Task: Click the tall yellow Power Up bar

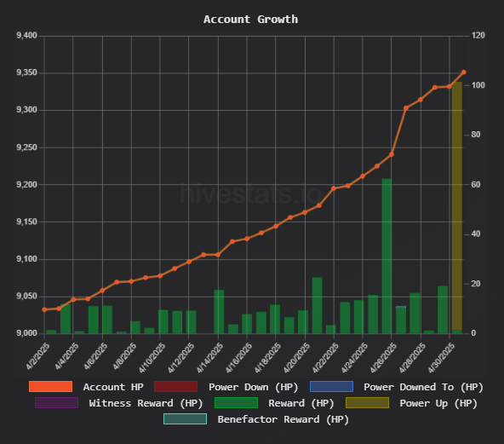Action: [x=456, y=206]
